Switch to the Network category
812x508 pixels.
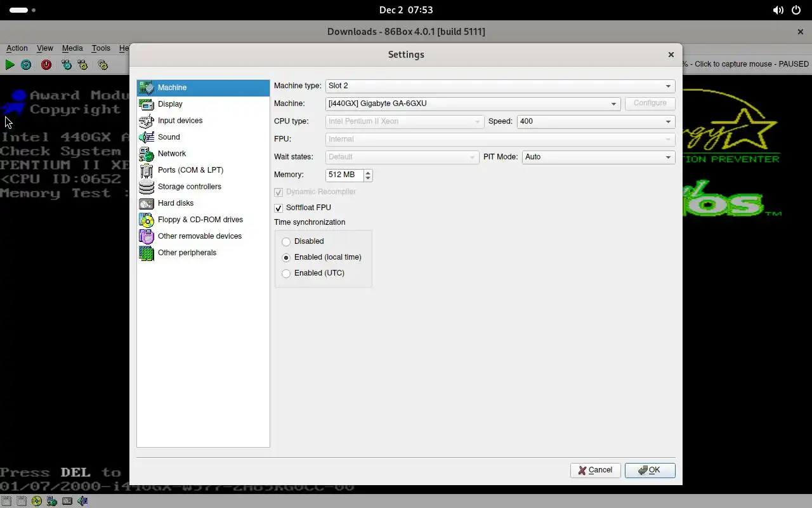coord(203,154)
